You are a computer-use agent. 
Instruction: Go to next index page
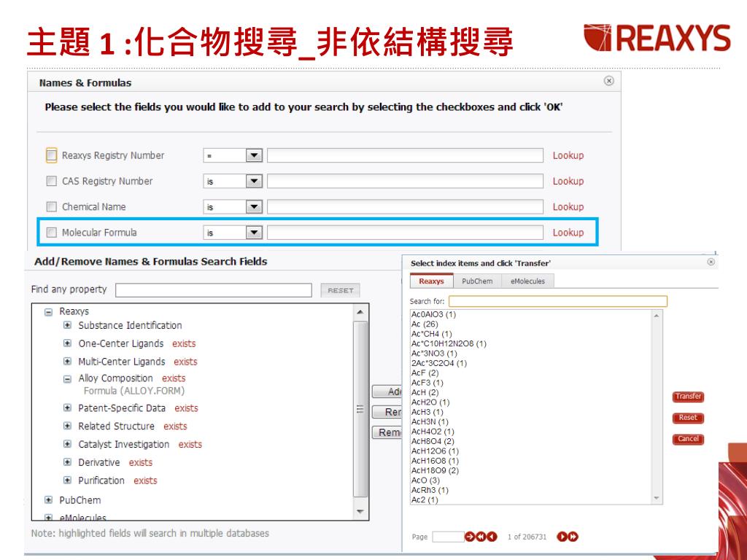click(x=562, y=537)
